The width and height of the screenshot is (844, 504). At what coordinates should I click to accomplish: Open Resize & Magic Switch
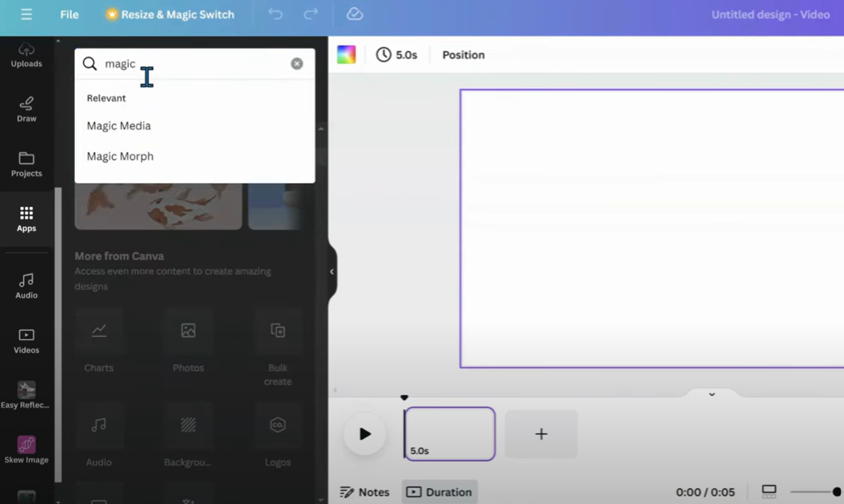click(x=170, y=14)
